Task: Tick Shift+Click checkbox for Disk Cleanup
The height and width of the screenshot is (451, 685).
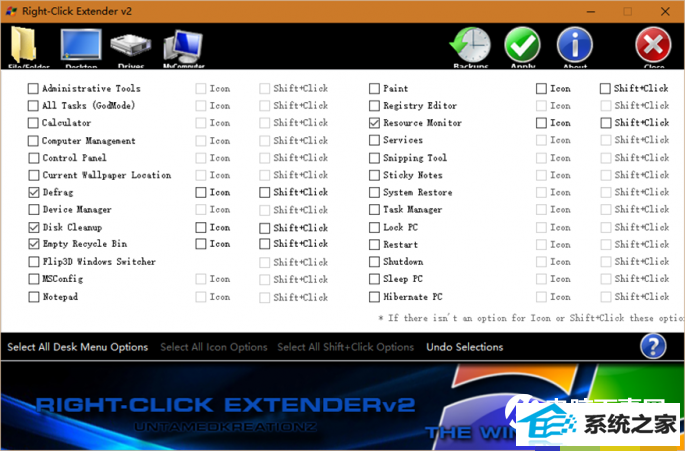Action: (264, 228)
